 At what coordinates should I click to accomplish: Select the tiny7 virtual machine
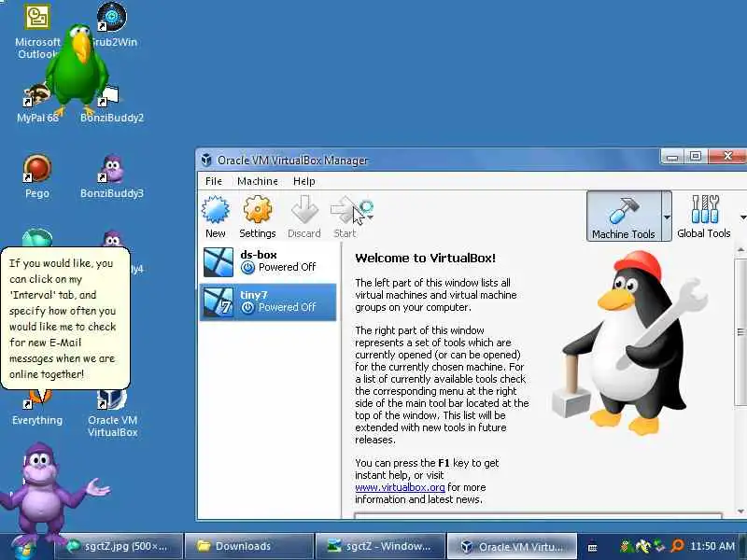268,301
